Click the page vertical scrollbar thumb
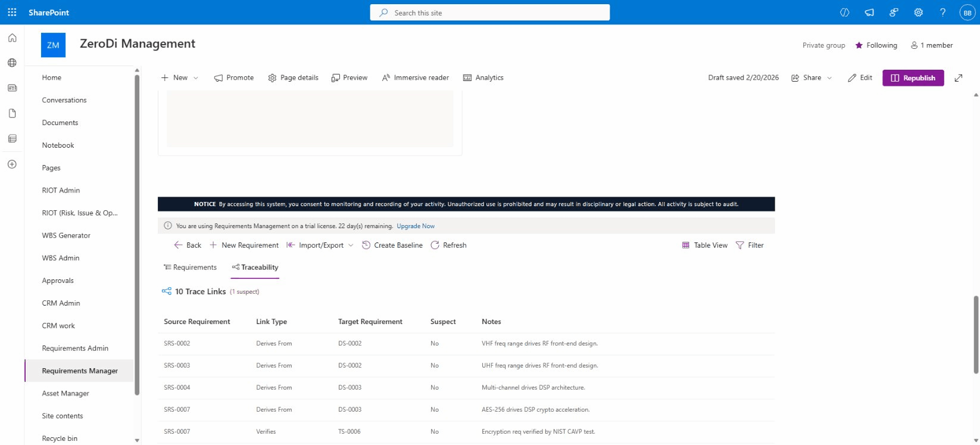This screenshot has width=980, height=445. [x=976, y=335]
